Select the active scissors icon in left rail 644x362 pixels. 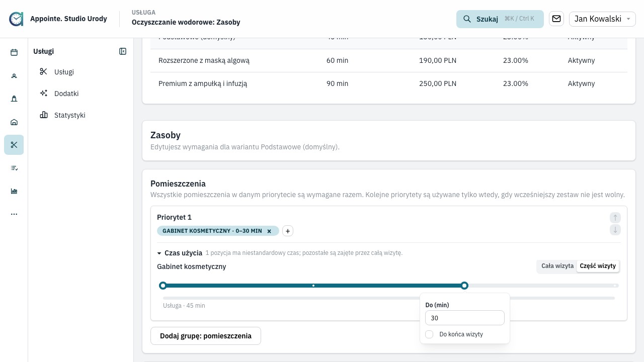(x=14, y=145)
